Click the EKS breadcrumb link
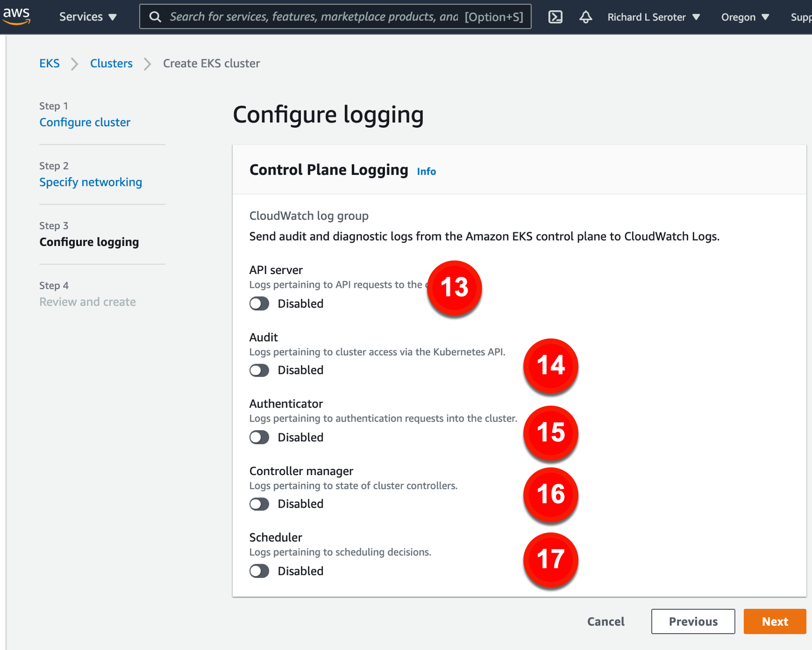The image size is (812, 650). coord(49,63)
